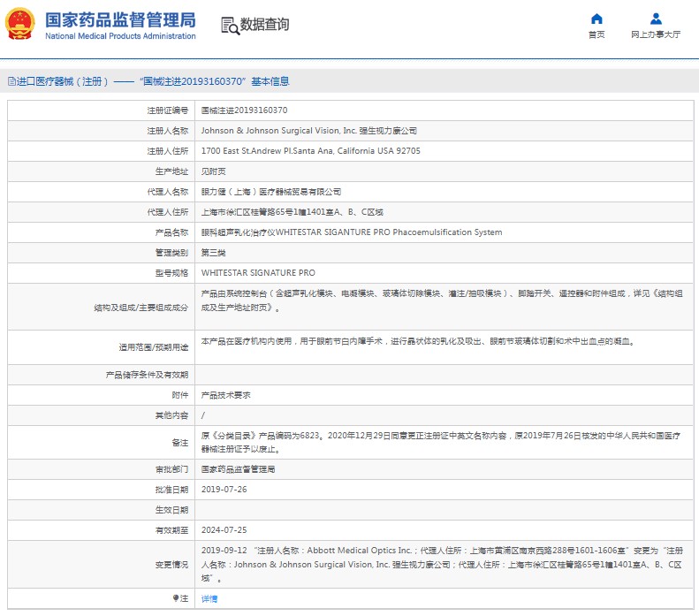Open the 网上办事大厅 menu item

point(656,34)
